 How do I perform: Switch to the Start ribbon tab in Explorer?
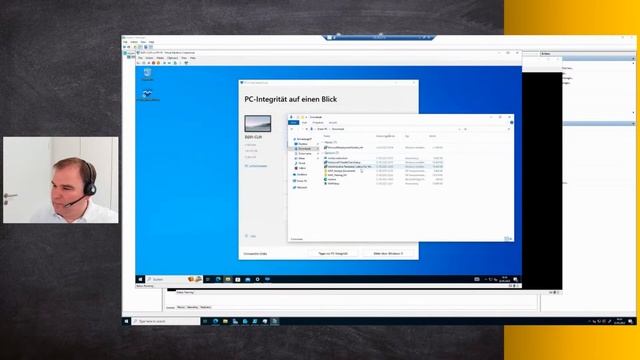(304, 122)
